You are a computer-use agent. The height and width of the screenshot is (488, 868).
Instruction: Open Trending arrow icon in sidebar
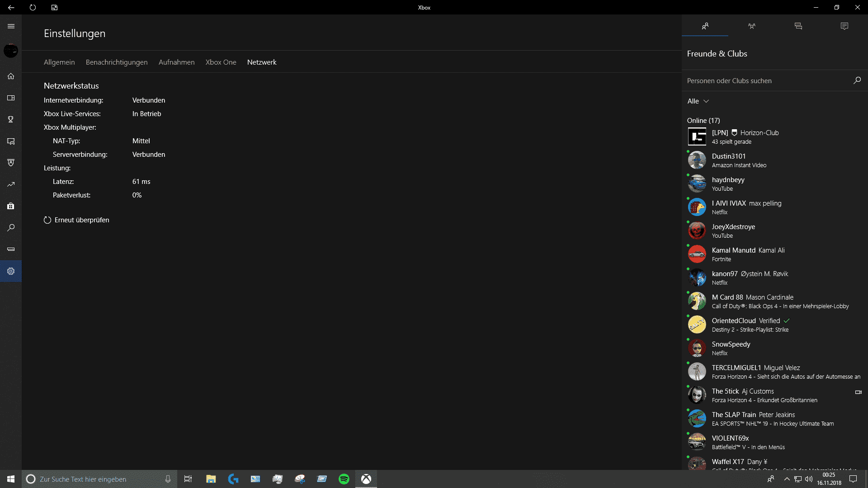11,184
